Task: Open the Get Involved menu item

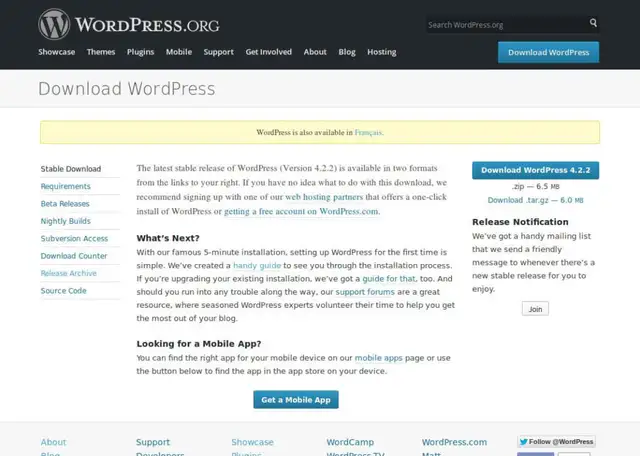Action: tap(269, 52)
